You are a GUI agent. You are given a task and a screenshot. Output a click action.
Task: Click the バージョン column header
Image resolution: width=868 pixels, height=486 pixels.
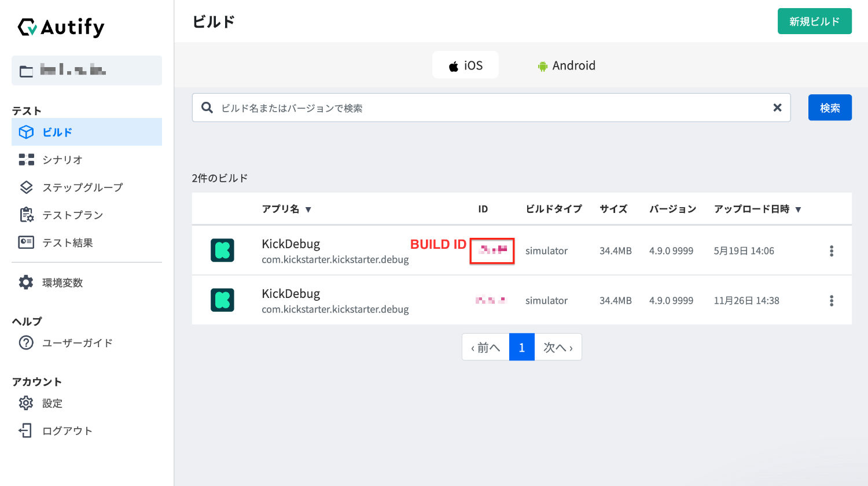(672, 209)
